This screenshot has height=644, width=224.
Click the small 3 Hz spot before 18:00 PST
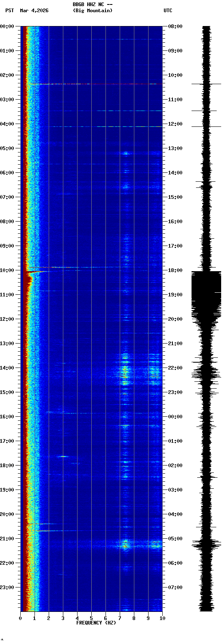coord(63,456)
